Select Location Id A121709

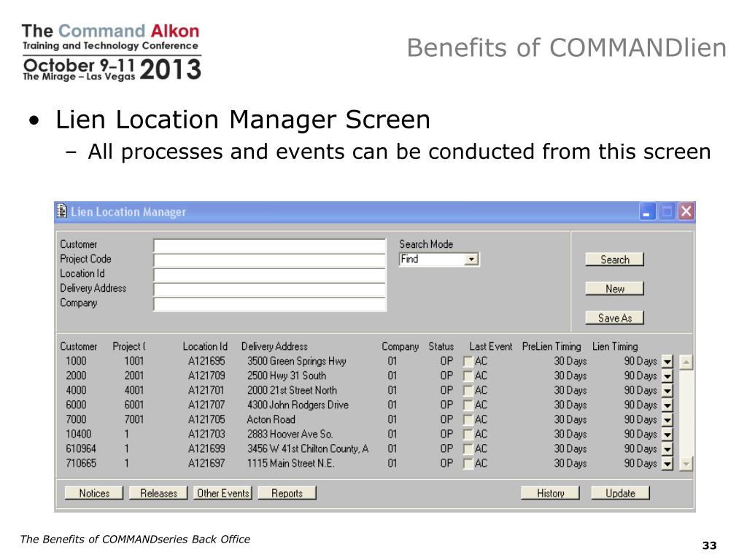point(206,376)
